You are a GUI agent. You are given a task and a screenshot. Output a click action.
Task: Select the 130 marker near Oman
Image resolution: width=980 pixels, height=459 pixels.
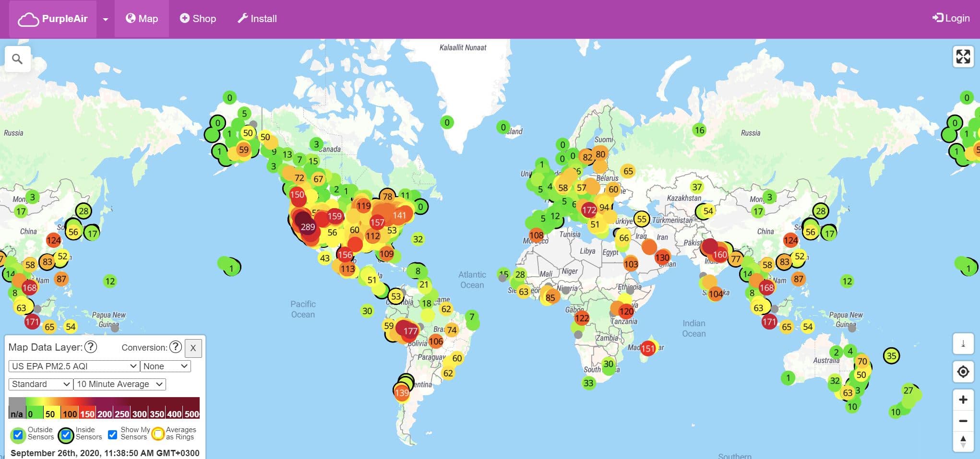click(x=662, y=258)
